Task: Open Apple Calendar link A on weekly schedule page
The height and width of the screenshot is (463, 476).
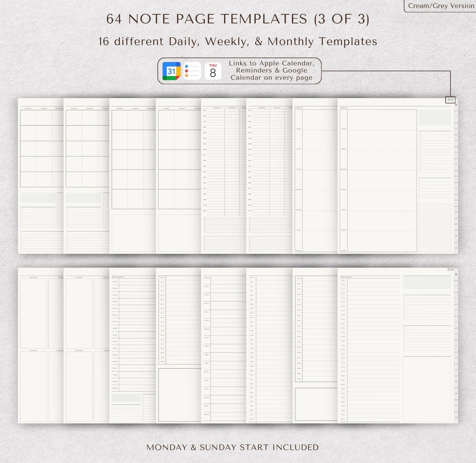Action: click(x=449, y=100)
